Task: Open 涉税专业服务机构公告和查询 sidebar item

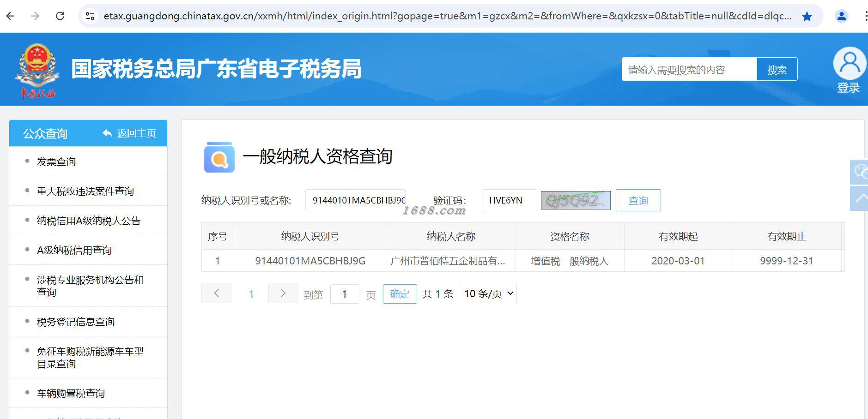Action: pyautogui.click(x=90, y=286)
